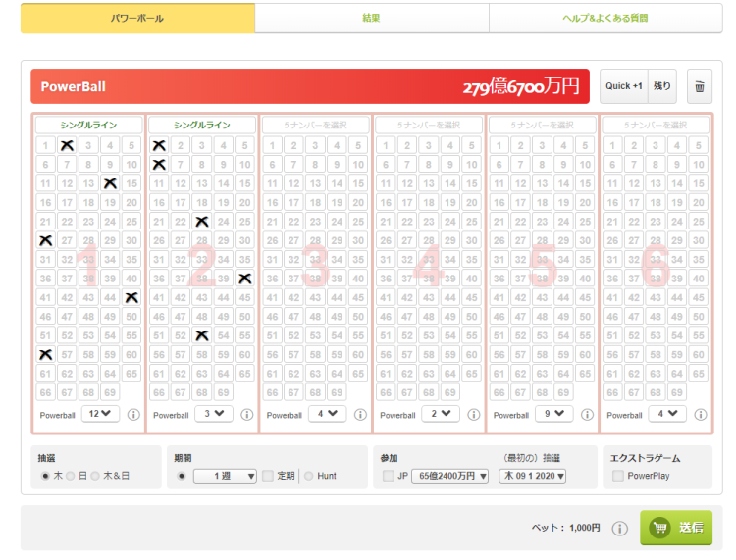
Task: Click line 2 シングルライン header
Action: point(202,126)
